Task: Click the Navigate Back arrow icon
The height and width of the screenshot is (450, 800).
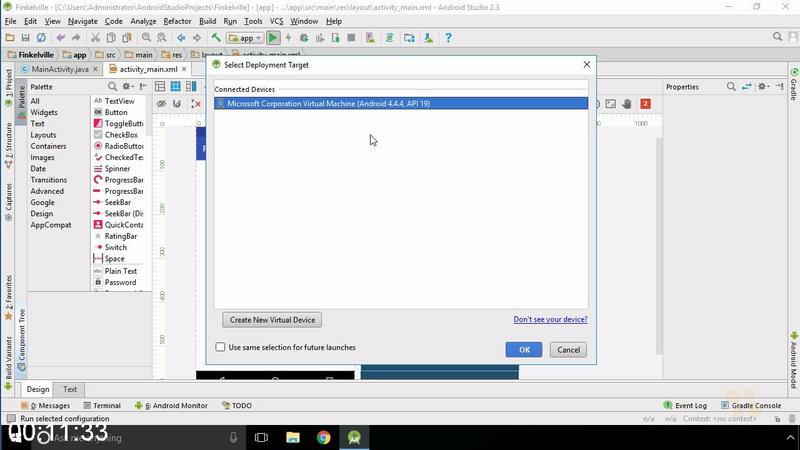Action: pyautogui.click(x=181, y=38)
